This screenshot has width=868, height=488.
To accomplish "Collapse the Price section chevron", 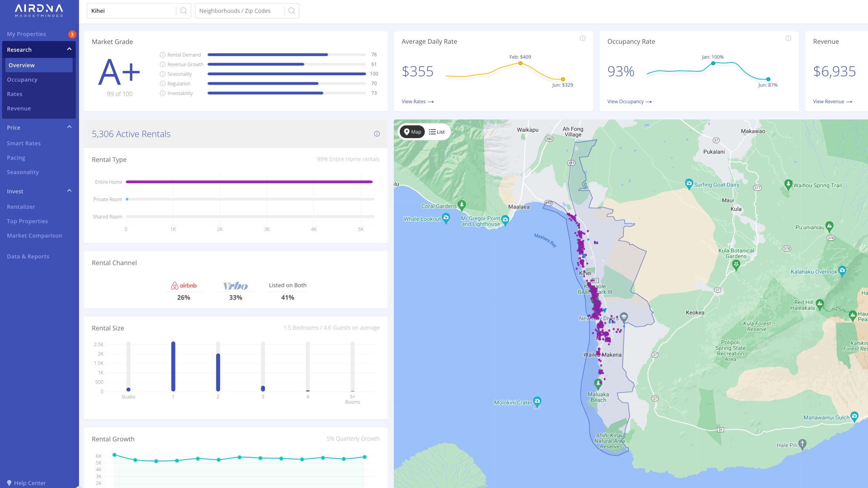I will tap(69, 127).
